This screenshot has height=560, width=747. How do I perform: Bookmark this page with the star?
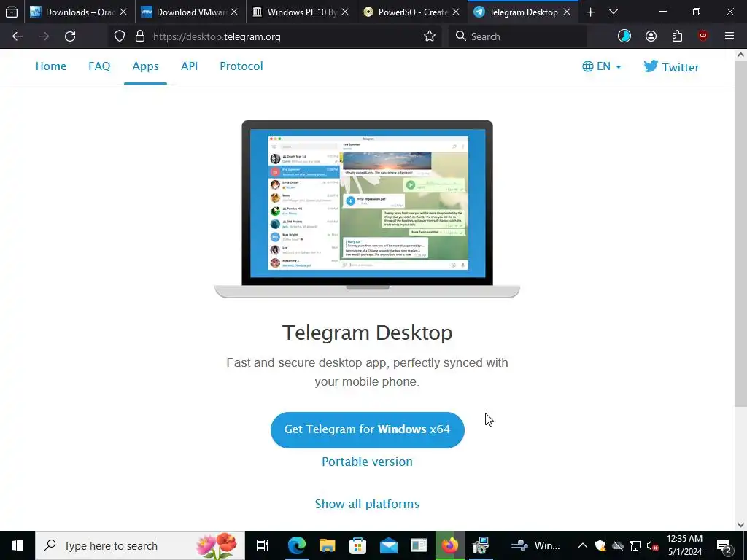tap(430, 36)
